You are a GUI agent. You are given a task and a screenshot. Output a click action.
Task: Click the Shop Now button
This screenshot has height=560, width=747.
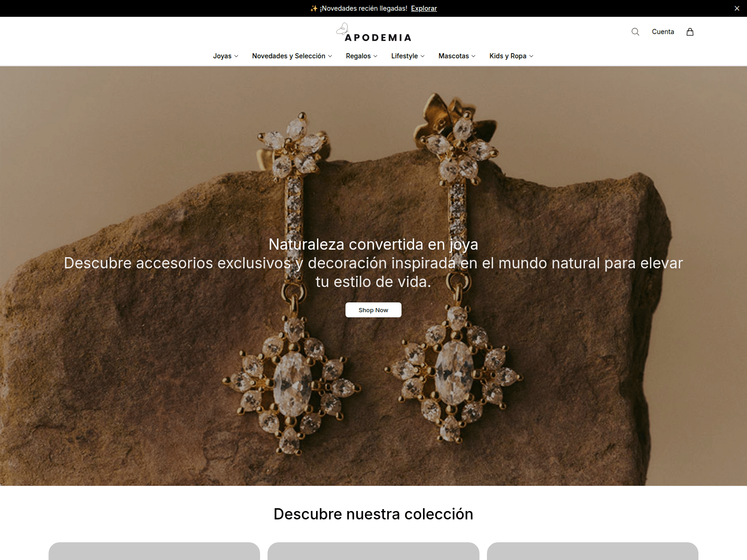(373, 310)
